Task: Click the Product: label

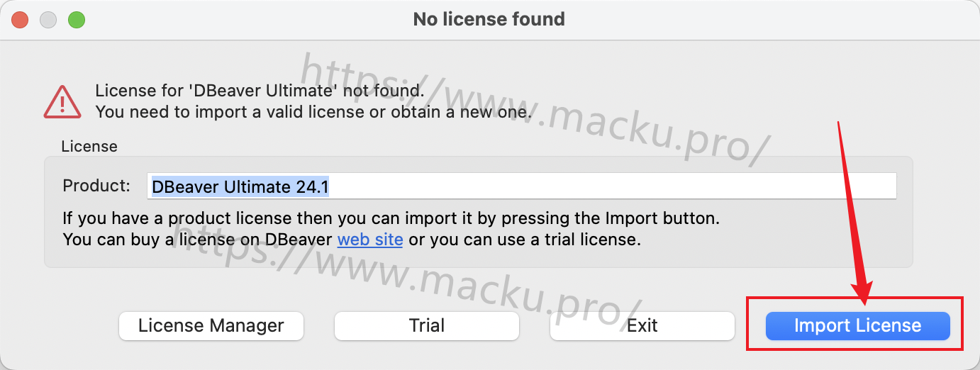Action: [x=96, y=186]
